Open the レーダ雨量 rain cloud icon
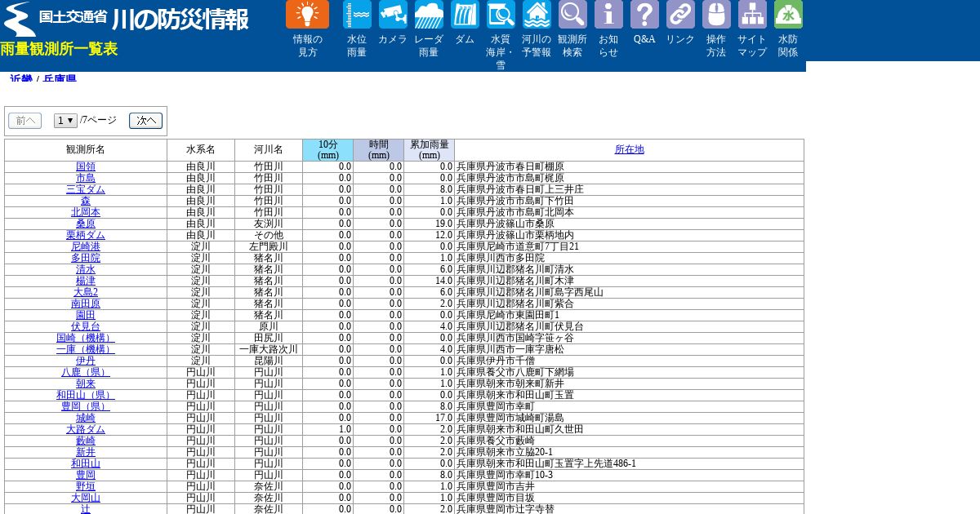This screenshot has height=514, width=980. coord(429,15)
